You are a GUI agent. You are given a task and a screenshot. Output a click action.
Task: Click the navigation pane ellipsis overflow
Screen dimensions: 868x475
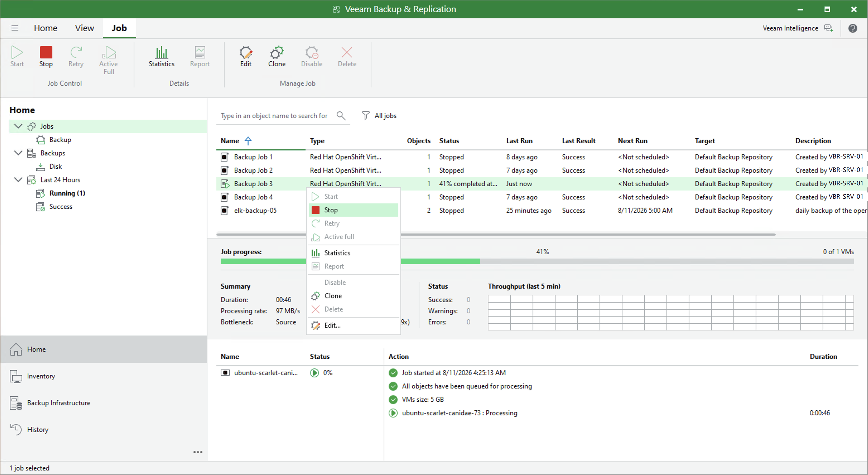(x=198, y=452)
